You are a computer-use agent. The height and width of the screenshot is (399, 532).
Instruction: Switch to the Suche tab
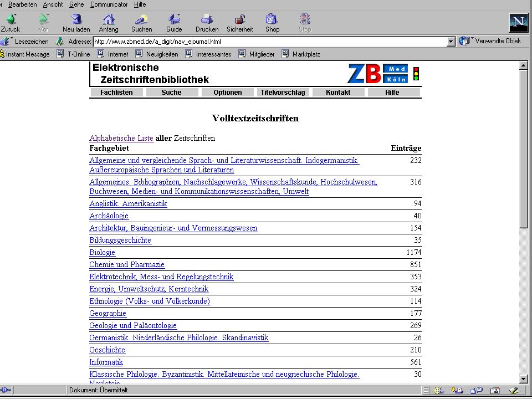171,93
